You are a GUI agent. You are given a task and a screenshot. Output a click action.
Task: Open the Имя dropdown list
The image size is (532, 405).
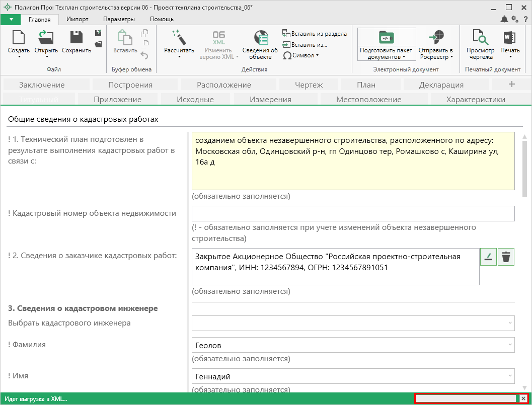[x=510, y=376]
